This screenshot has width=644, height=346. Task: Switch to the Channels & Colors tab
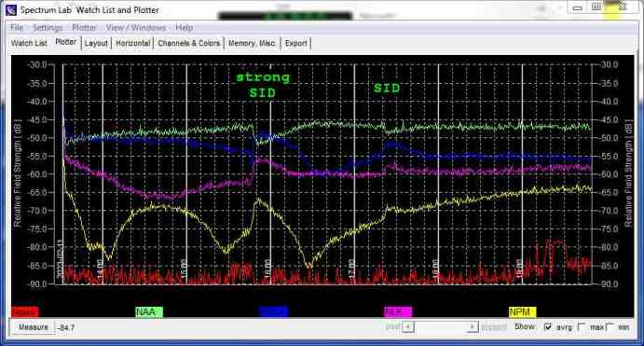point(188,43)
